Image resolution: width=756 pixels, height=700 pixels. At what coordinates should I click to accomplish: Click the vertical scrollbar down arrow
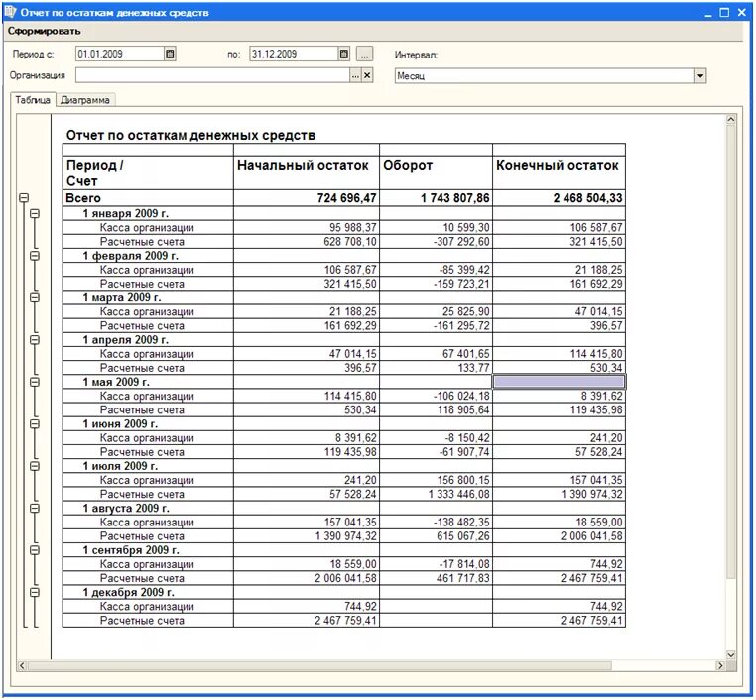coord(731,654)
